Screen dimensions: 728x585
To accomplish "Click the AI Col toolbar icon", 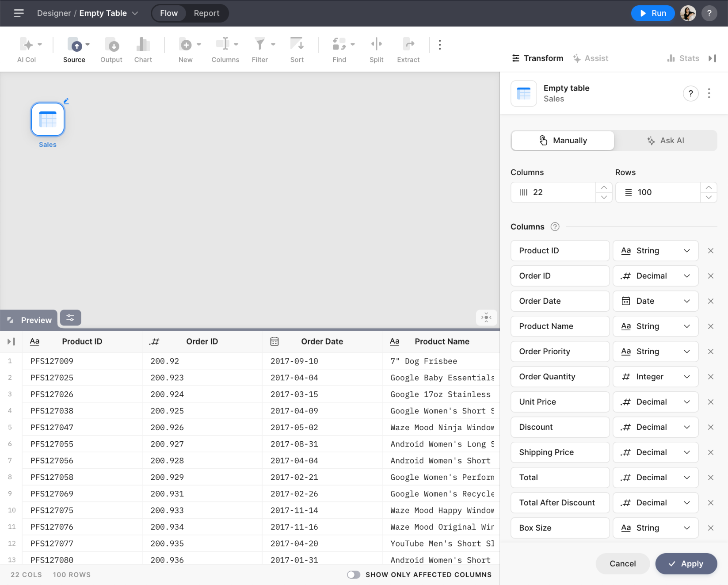I will coord(27,45).
